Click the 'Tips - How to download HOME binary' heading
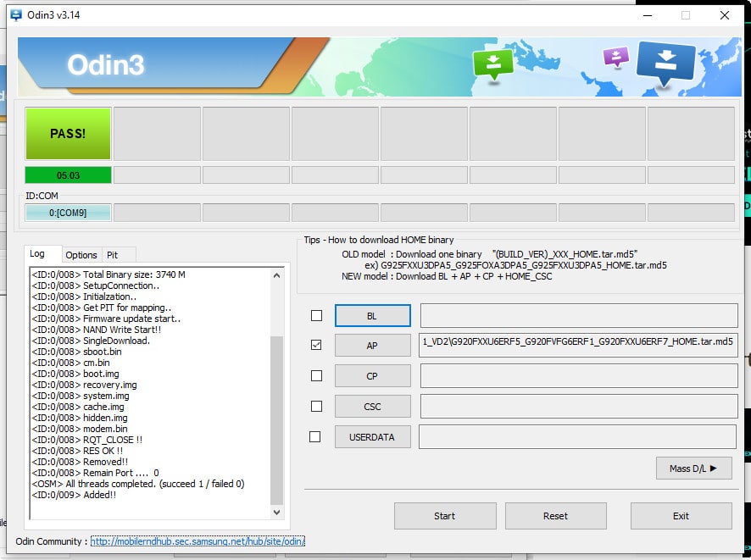The image size is (751, 560). click(x=379, y=240)
